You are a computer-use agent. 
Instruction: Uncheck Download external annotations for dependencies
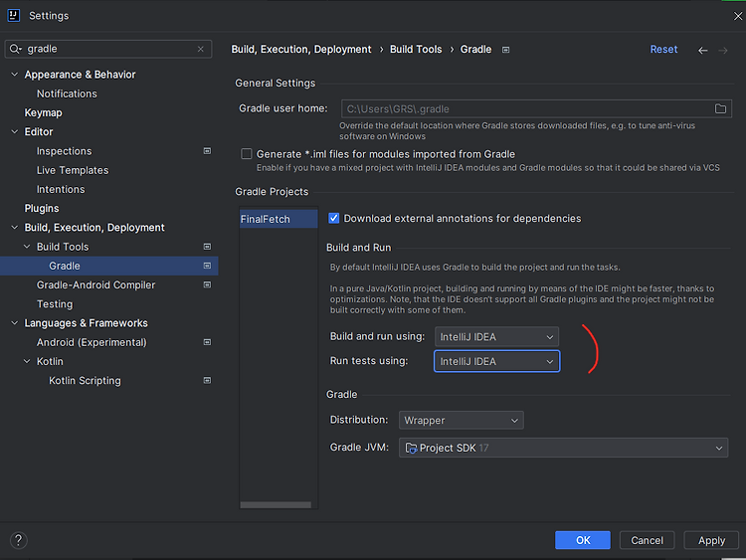coord(334,219)
